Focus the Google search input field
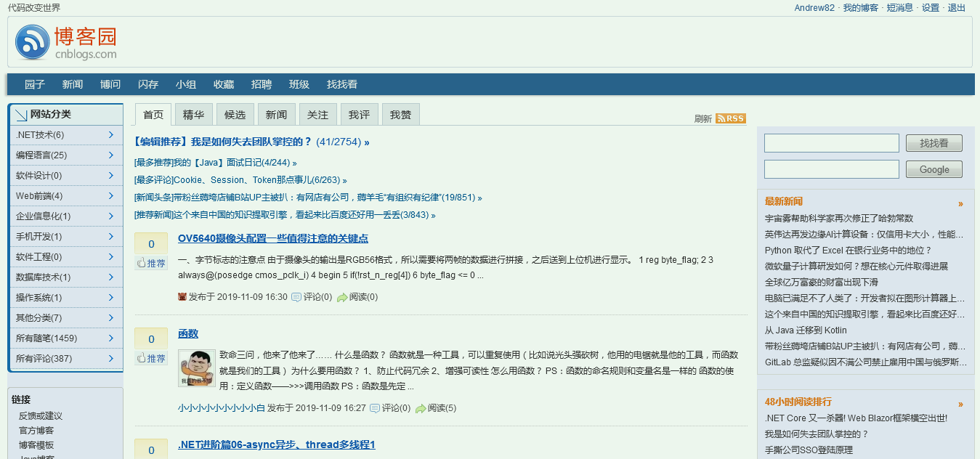 [x=832, y=169]
